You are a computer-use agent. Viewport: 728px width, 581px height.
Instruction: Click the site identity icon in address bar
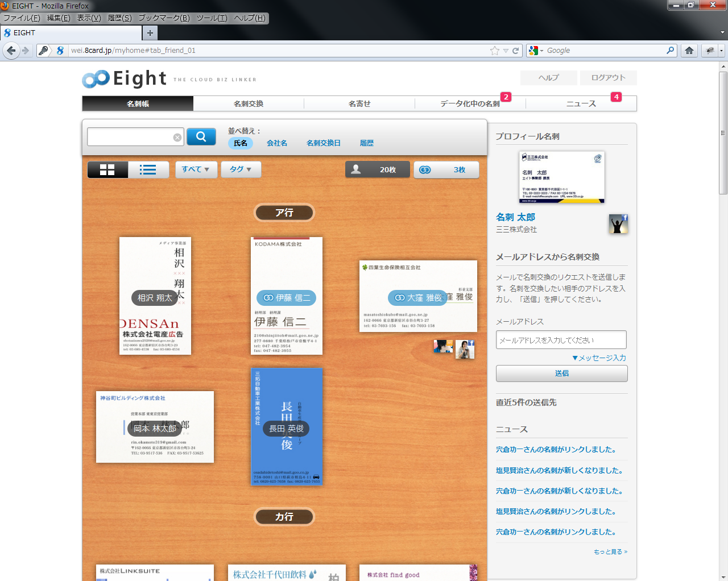(x=60, y=51)
